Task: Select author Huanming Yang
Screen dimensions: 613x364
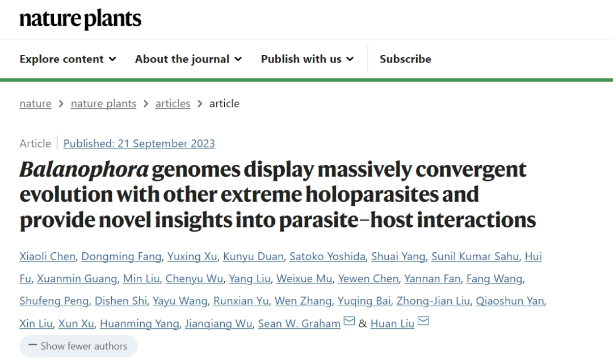Action: (x=140, y=323)
